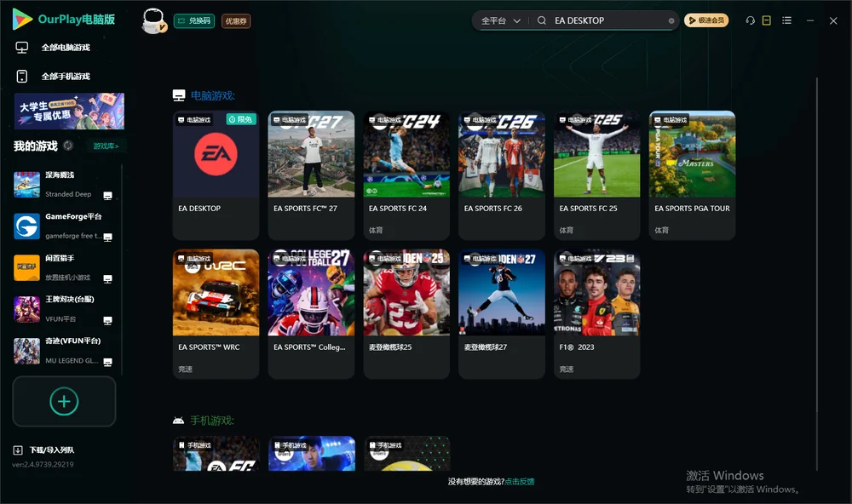Click the 电脑游戏 badge on EA DESKTOP card
Image resolution: width=852 pixels, height=504 pixels.
194,120
